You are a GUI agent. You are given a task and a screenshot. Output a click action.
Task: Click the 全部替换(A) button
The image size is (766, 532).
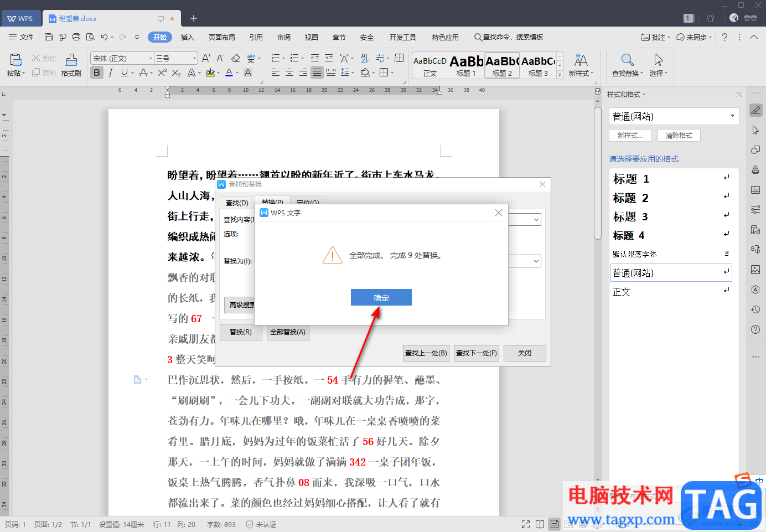coord(288,332)
